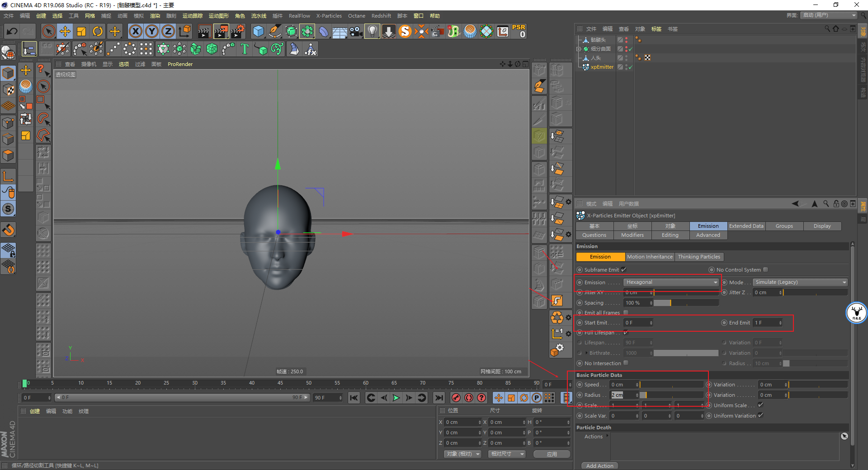Select xpEmitter in the object tree

pyautogui.click(x=602, y=67)
